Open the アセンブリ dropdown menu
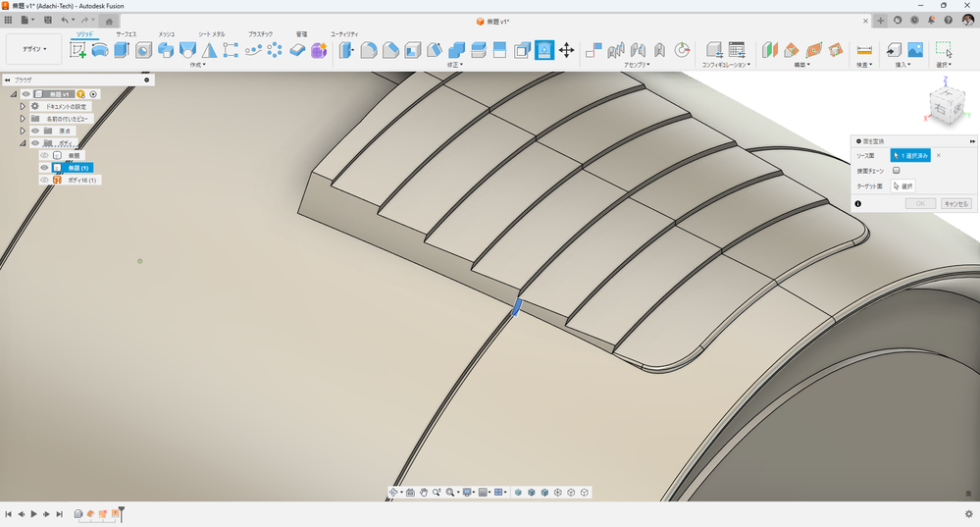The width and height of the screenshot is (980, 527). point(637,65)
